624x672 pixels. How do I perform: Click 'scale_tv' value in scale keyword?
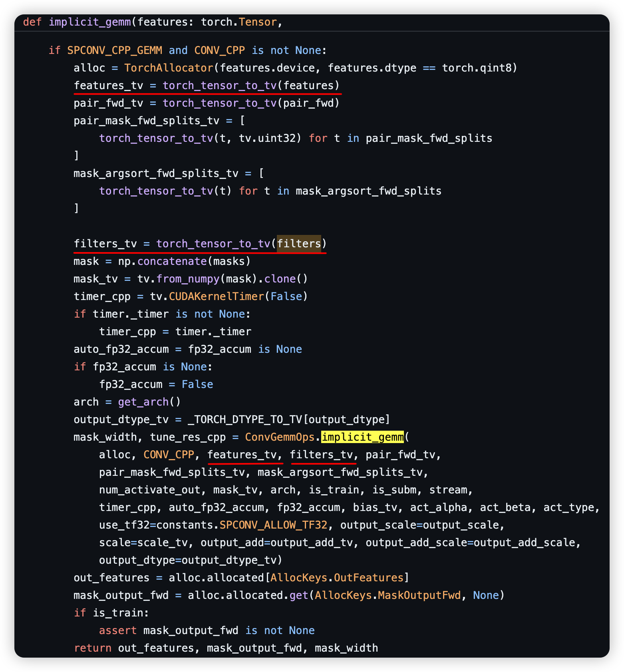163,543
